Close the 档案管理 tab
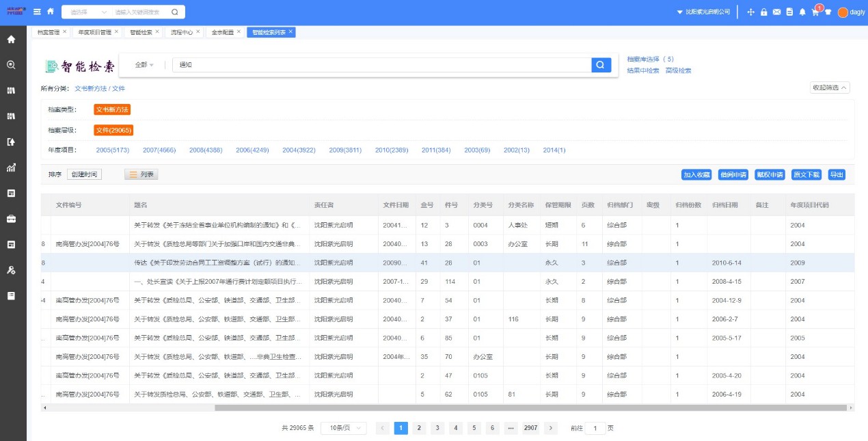This screenshot has height=441, width=868. (65, 31)
